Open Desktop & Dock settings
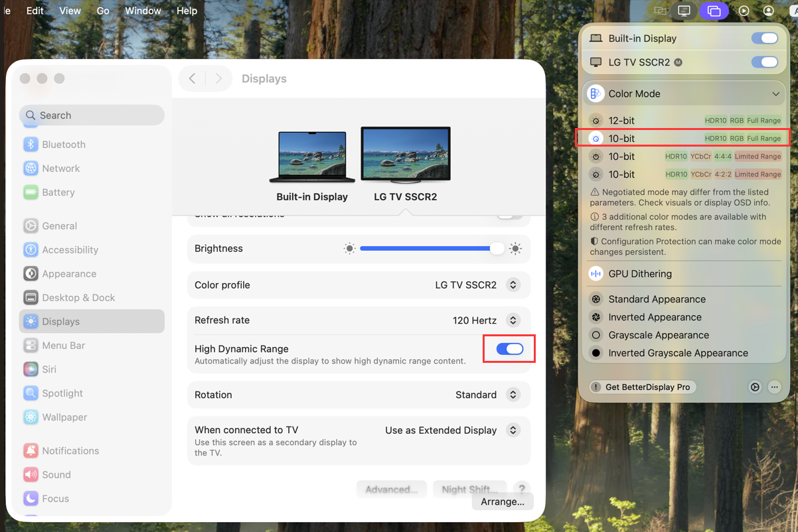Viewport: 798px width, 532px height. pyautogui.click(x=92, y=298)
